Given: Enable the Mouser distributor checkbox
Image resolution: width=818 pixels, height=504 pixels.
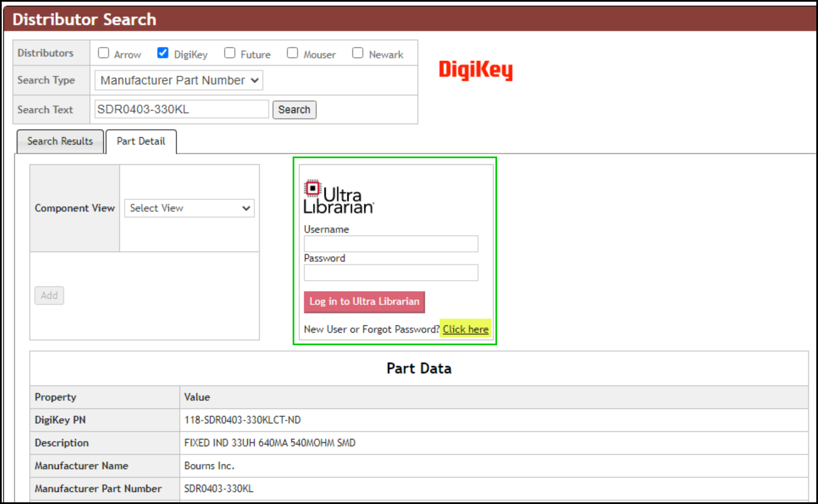Looking at the screenshot, I should [x=293, y=52].
